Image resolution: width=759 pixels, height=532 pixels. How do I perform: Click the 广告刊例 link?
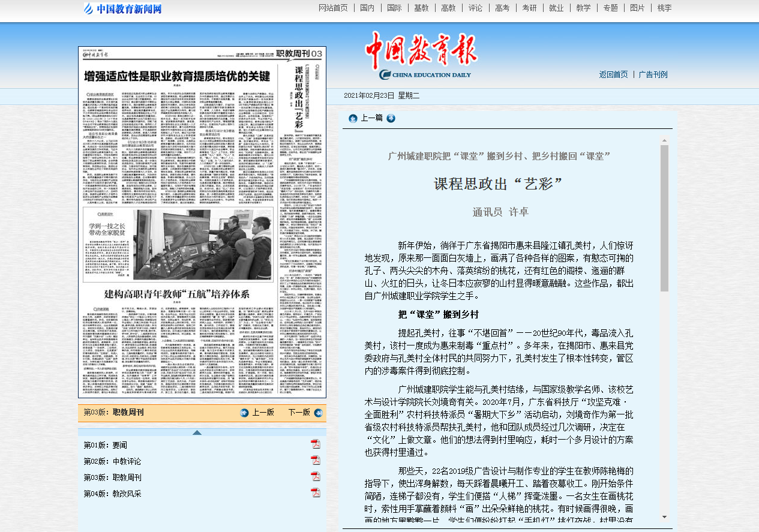tap(653, 74)
